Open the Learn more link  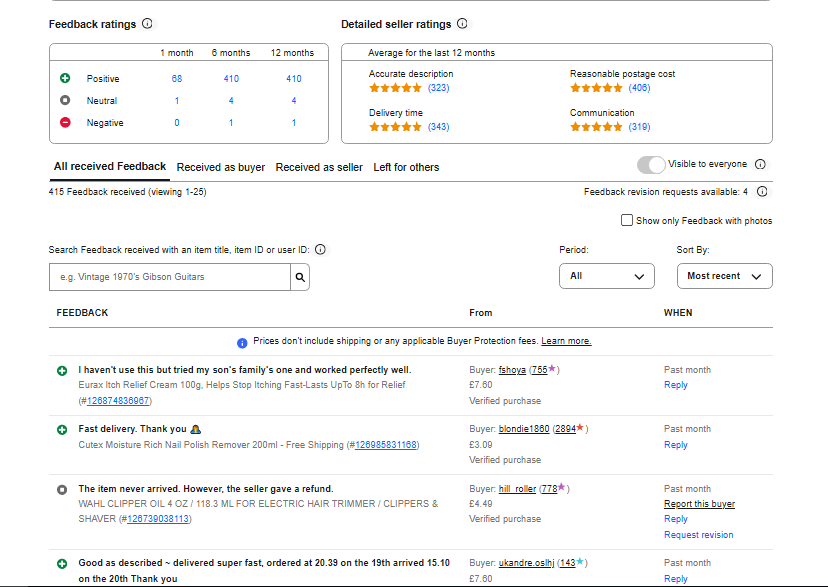566,341
